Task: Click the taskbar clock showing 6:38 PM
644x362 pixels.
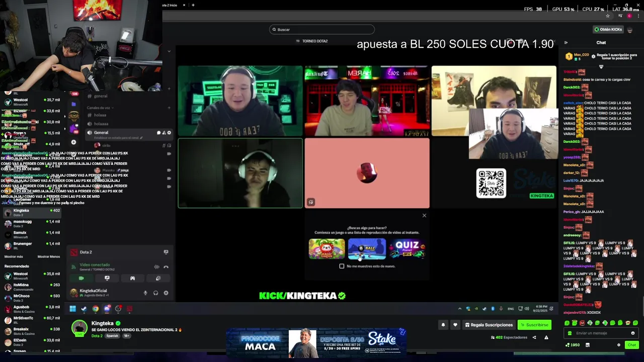Action: pyautogui.click(x=541, y=309)
